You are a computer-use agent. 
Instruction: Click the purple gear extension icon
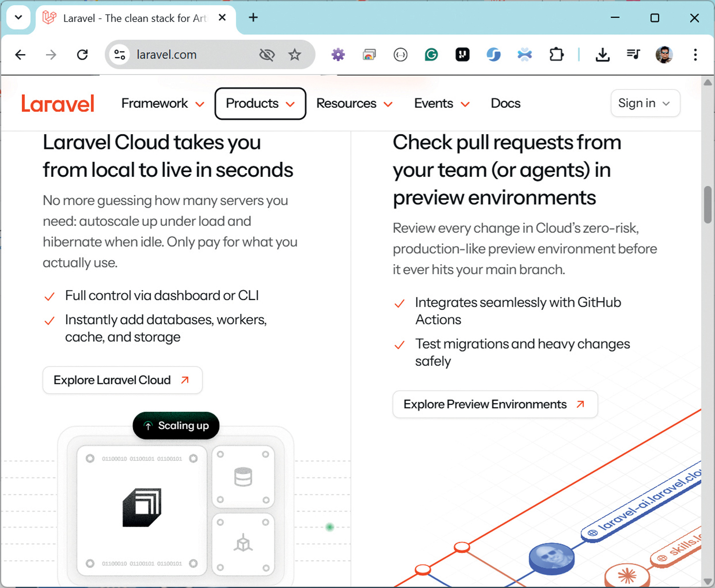tap(338, 55)
